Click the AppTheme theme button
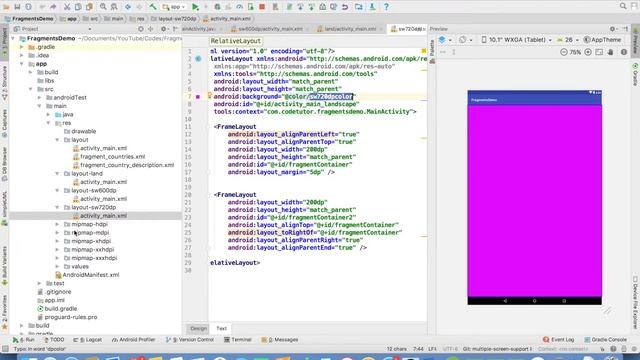 pos(602,40)
